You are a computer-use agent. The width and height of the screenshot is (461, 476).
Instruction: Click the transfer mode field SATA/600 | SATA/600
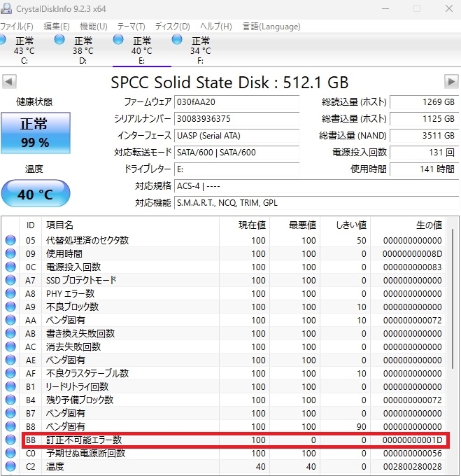click(x=237, y=153)
